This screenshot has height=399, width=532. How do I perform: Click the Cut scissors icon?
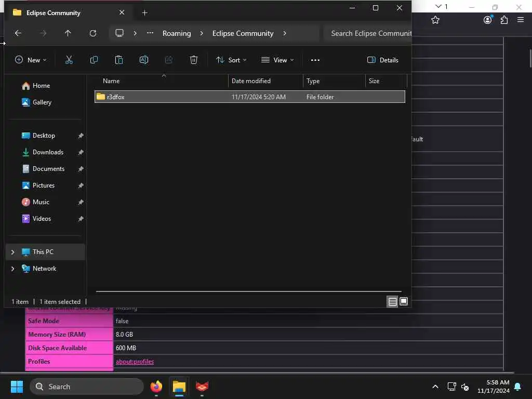(x=69, y=60)
